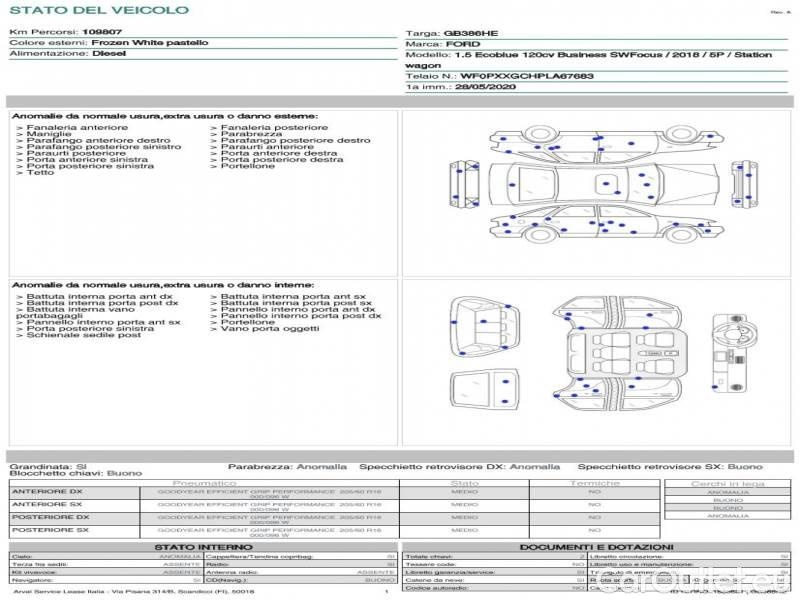Select Battuta interna porta post sx

coord(296,303)
